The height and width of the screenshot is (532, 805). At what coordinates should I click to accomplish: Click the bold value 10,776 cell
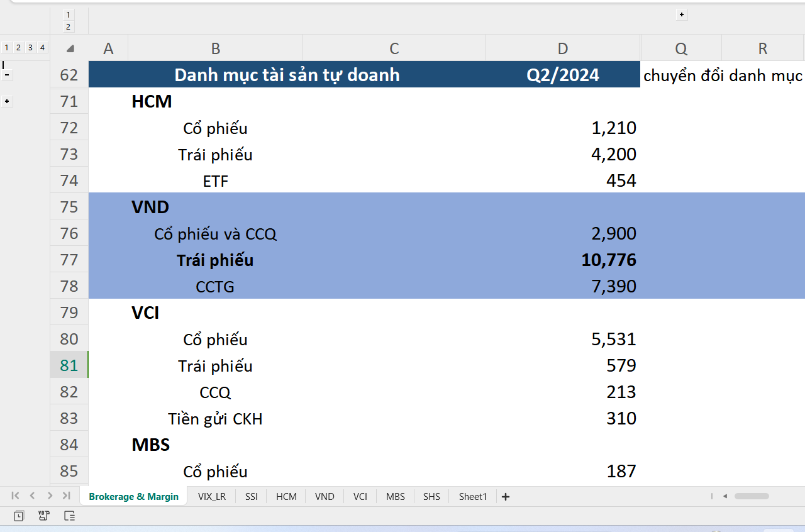pos(563,260)
